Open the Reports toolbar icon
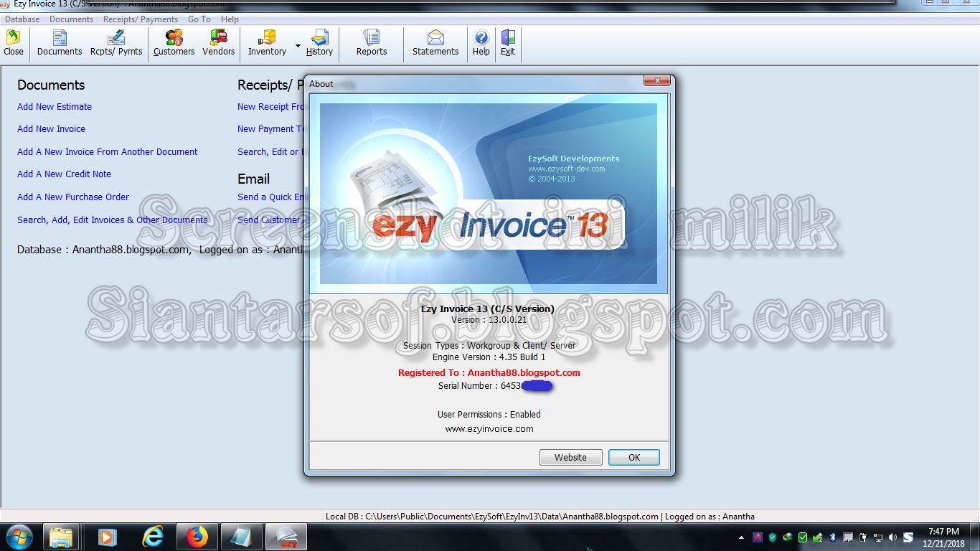 [x=372, y=43]
